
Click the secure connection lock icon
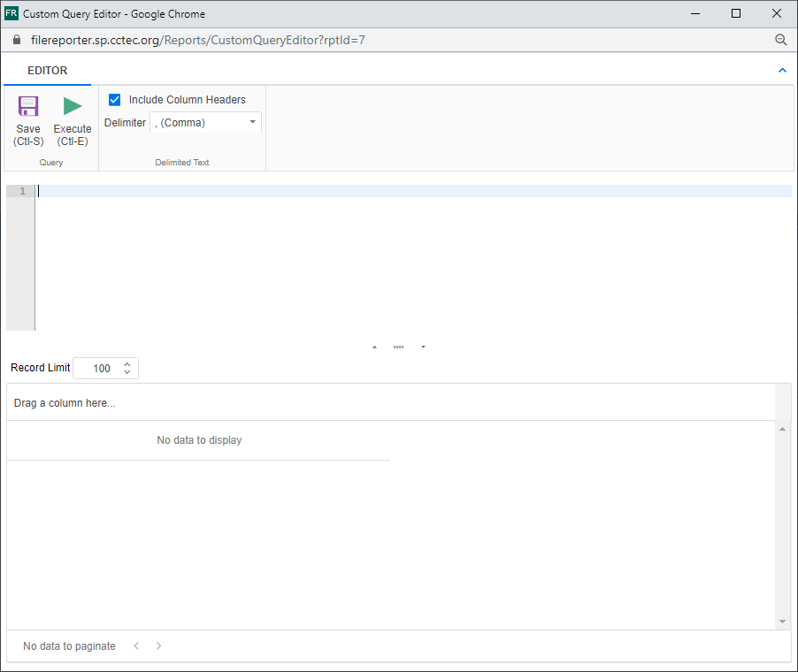point(15,40)
